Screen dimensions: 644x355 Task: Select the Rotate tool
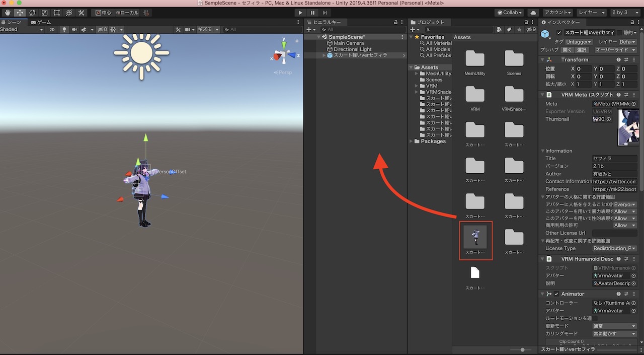tap(32, 13)
